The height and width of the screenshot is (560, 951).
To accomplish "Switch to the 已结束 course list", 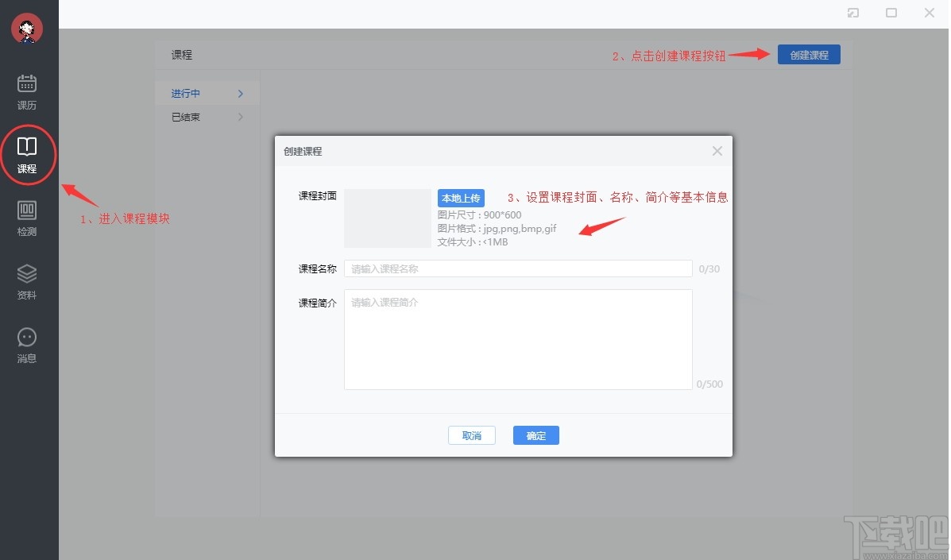I will [185, 117].
